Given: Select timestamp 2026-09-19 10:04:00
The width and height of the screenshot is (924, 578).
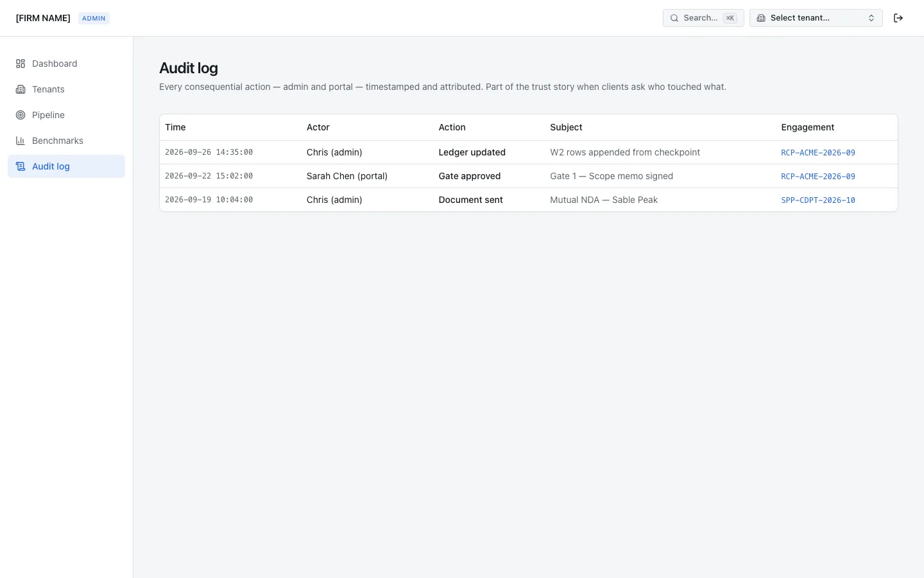Looking at the screenshot, I should [209, 200].
